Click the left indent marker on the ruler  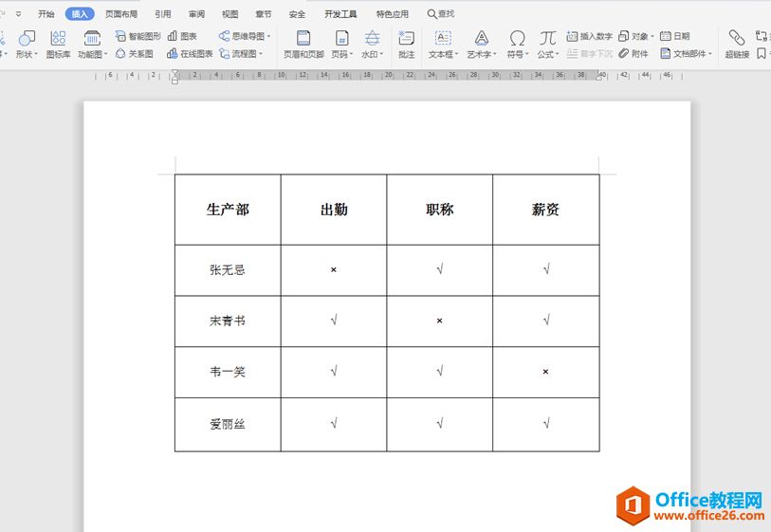(174, 76)
